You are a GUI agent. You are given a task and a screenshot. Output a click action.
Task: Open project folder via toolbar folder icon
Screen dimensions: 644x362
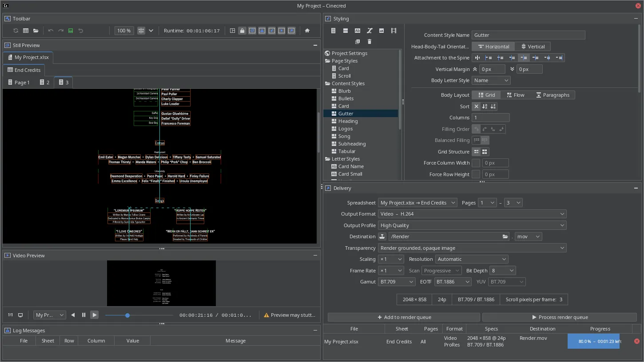pyautogui.click(x=36, y=31)
